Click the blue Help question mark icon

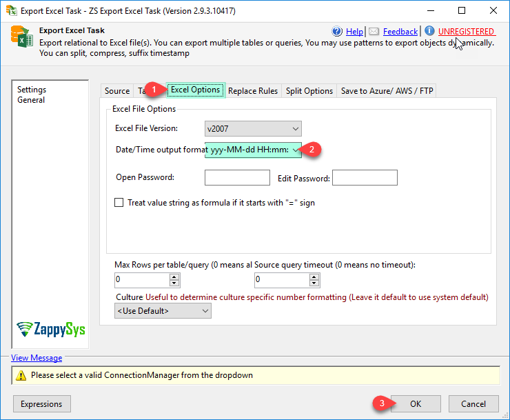[x=337, y=31]
